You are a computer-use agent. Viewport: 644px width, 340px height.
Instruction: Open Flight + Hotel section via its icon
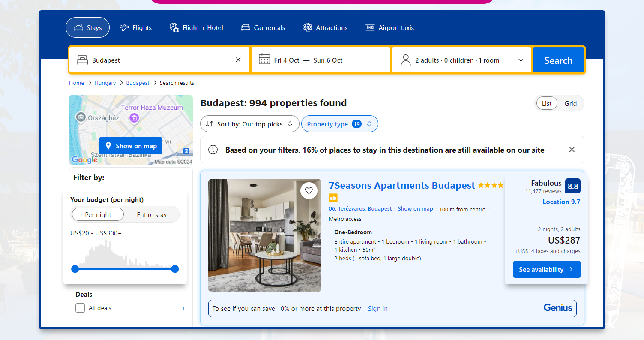tap(174, 27)
